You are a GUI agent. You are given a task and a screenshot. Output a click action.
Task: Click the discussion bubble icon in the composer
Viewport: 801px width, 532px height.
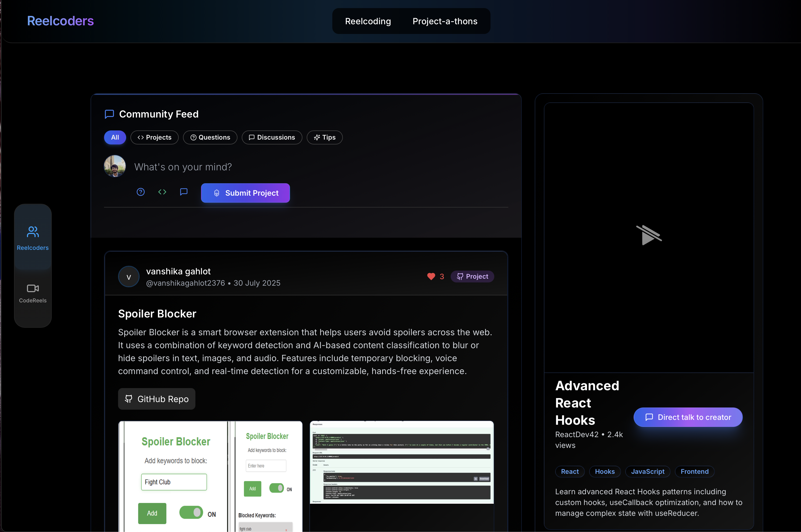184,192
